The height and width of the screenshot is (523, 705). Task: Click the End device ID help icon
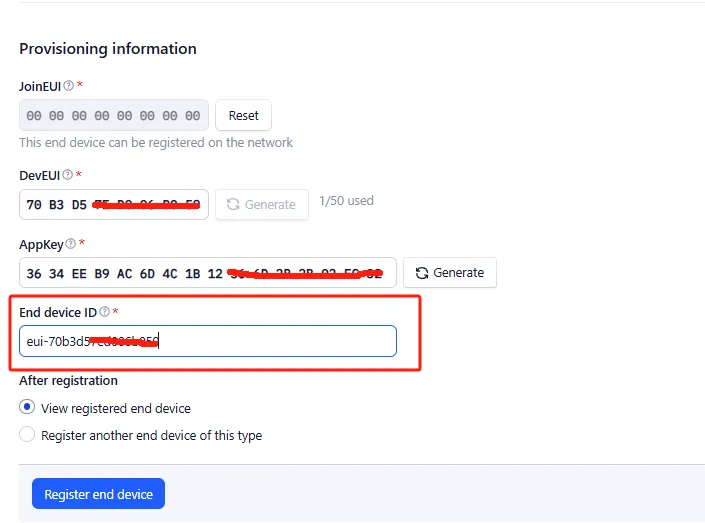click(x=104, y=313)
